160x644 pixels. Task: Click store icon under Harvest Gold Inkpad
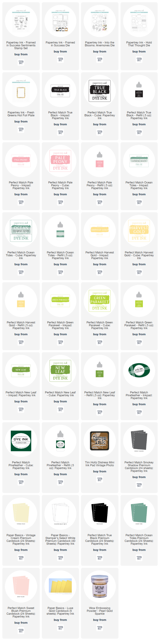(100, 272)
